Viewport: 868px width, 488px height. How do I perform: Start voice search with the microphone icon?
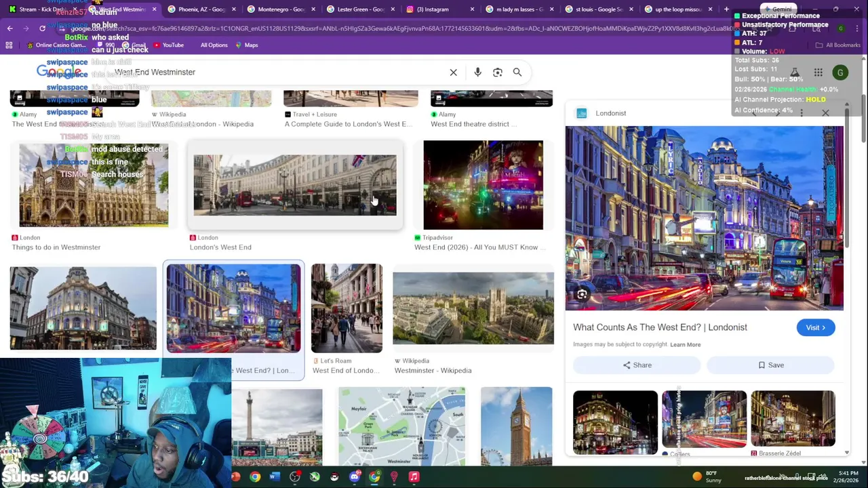click(x=477, y=73)
